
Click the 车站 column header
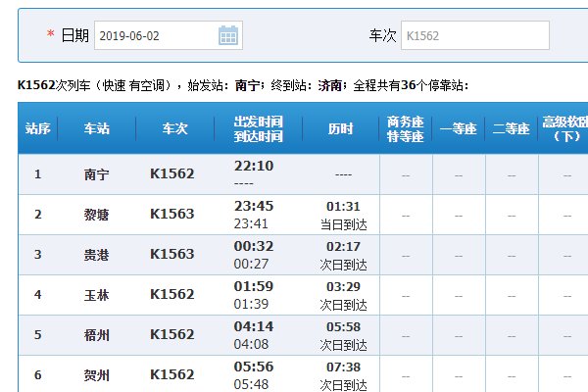tap(97, 128)
